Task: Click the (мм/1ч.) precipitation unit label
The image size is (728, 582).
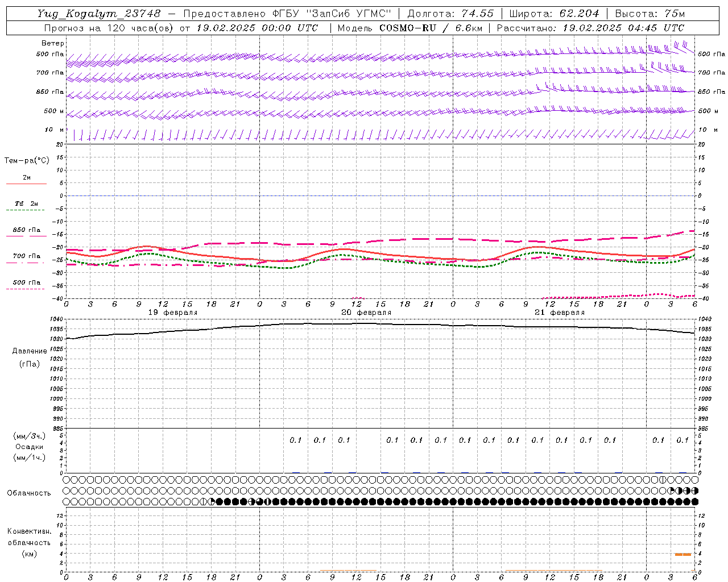Action: coord(30,458)
